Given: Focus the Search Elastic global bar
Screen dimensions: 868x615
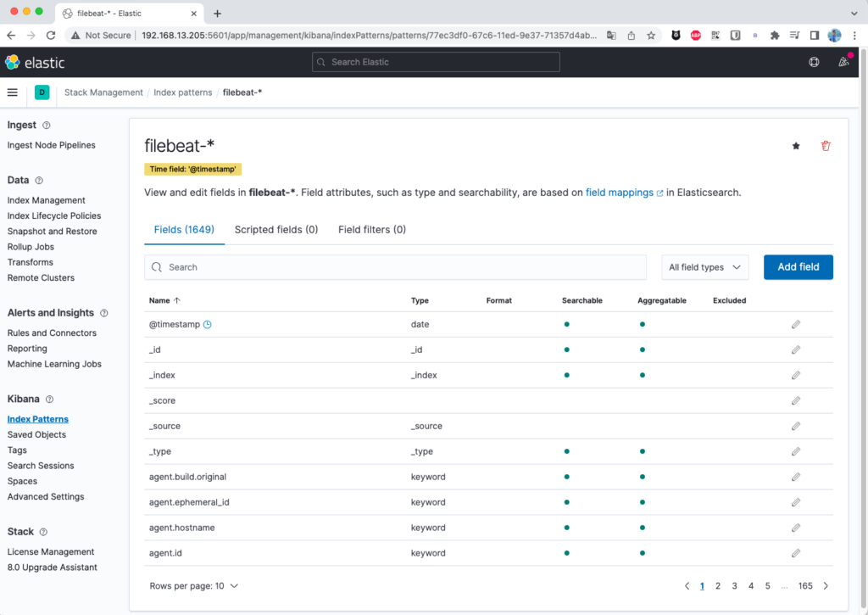Looking at the screenshot, I should (x=436, y=62).
